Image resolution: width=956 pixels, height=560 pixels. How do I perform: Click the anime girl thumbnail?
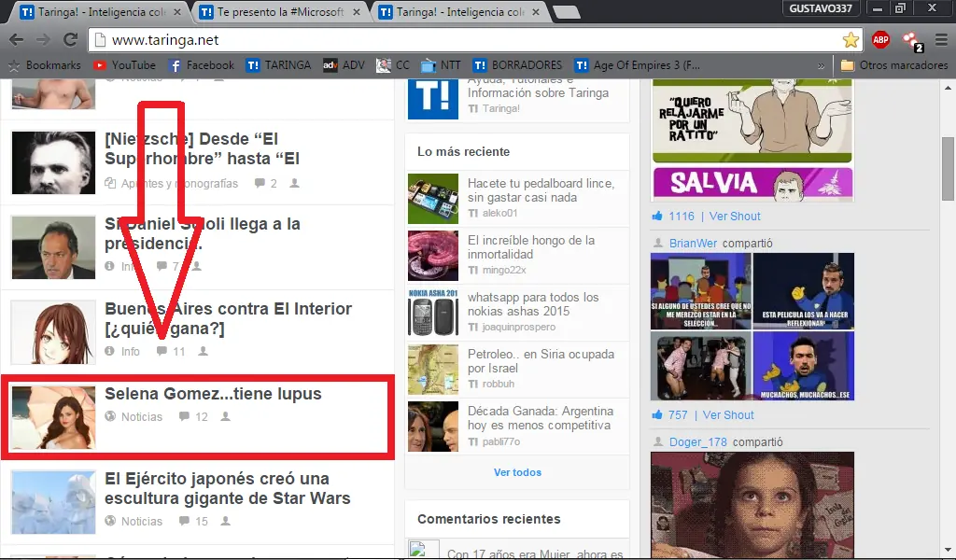[53, 332]
